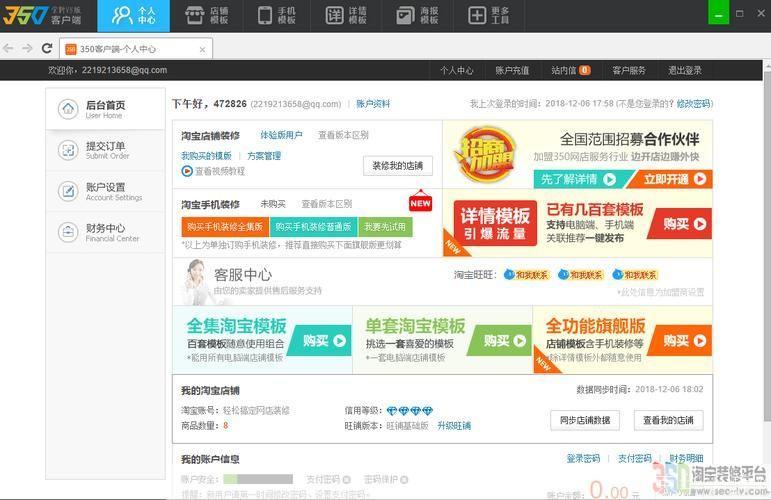Click the 站内信 messages item with badge
This screenshot has width=771, height=500.
570,70
